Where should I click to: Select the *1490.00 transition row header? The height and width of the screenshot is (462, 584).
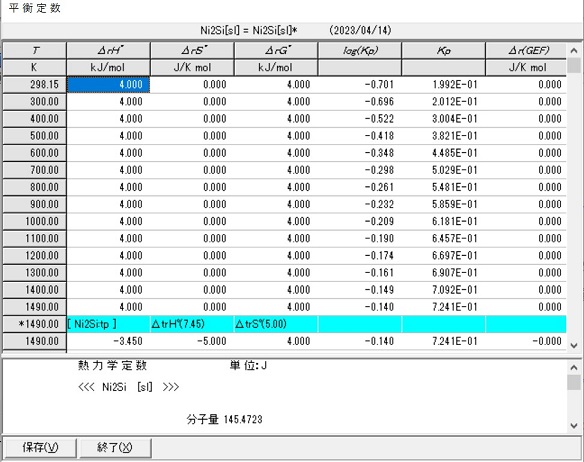click(x=35, y=324)
